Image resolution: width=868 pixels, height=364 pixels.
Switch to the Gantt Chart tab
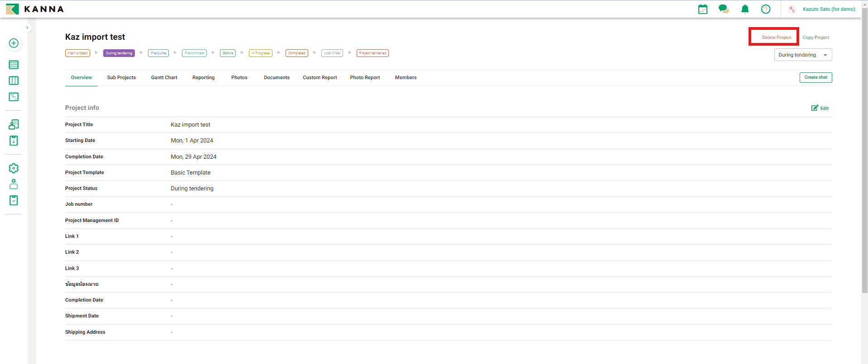pos(164,78)
